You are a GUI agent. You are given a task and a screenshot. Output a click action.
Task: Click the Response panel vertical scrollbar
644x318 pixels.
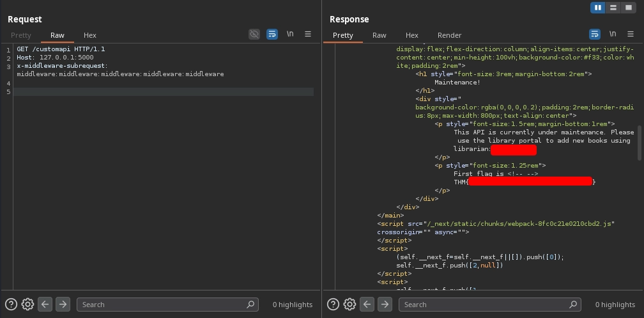(640, 142)
